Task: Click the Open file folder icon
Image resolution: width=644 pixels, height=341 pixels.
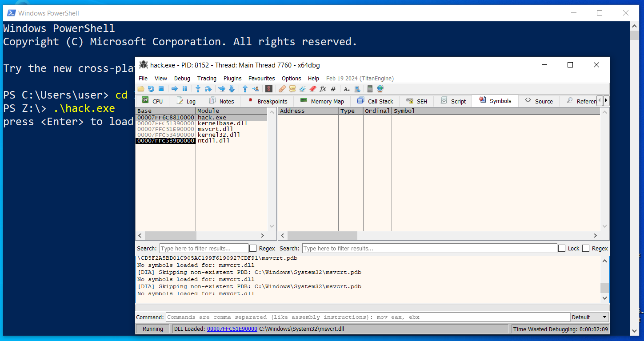Action: (x=140, y=89)
